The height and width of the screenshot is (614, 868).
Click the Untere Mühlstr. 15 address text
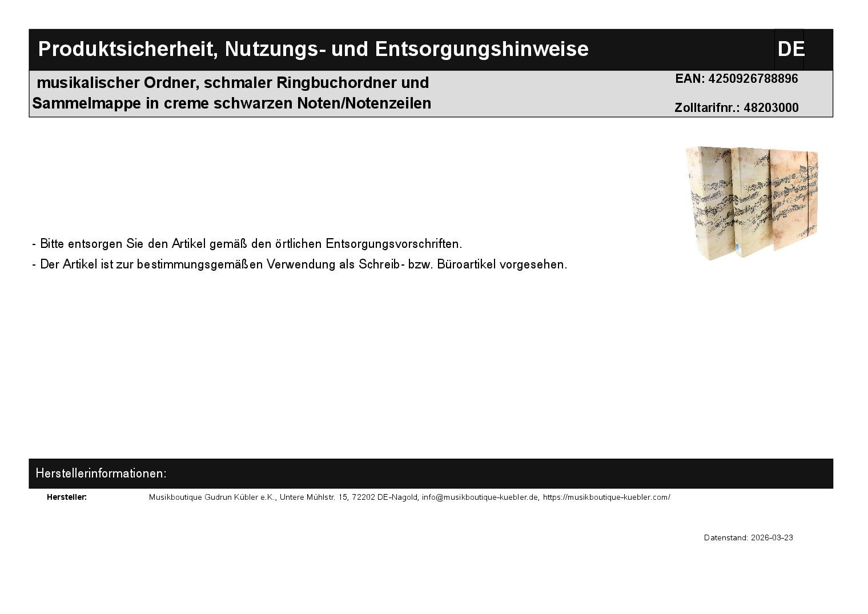click(314, 497)
